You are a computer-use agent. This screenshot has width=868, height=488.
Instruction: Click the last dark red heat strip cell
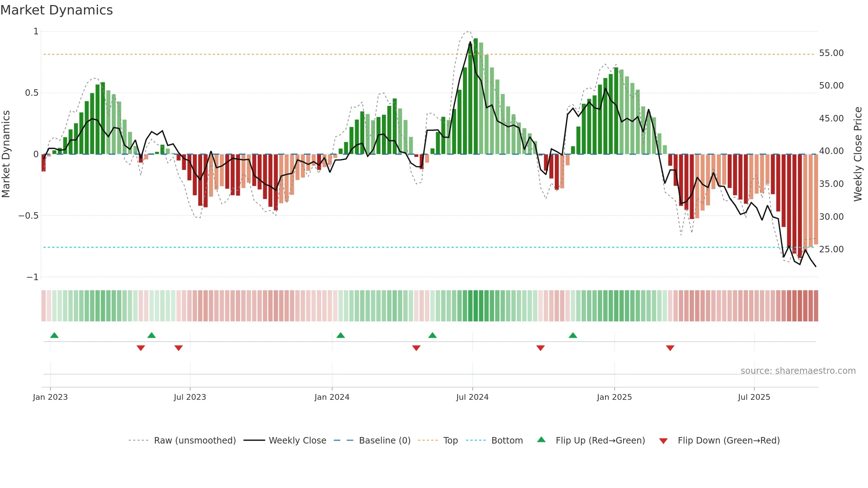coord(816,306)
